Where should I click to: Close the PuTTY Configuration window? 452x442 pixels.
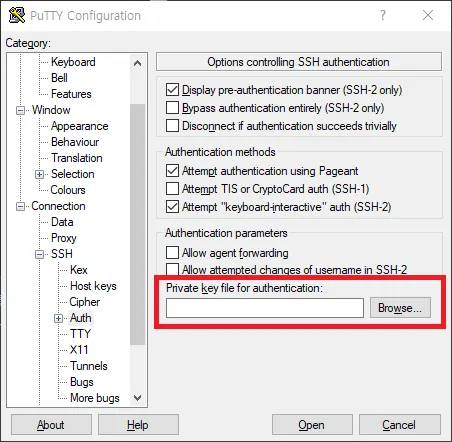[428, 15]
